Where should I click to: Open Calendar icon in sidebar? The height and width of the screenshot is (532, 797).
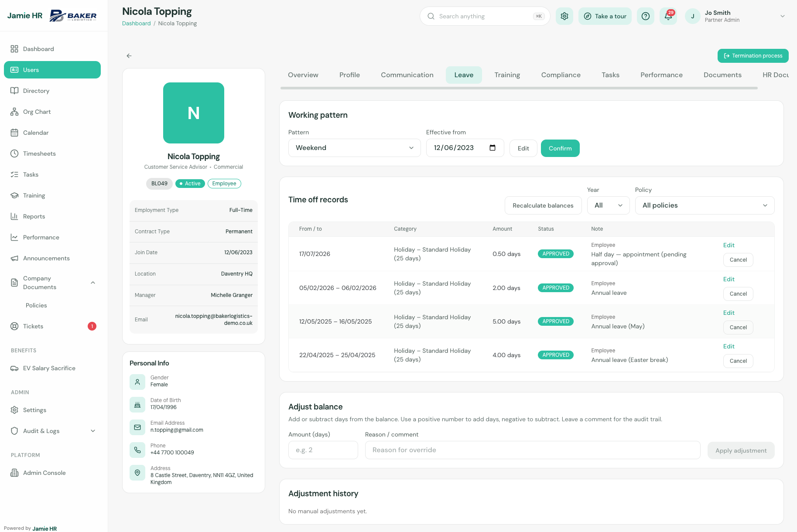[14, 133]
